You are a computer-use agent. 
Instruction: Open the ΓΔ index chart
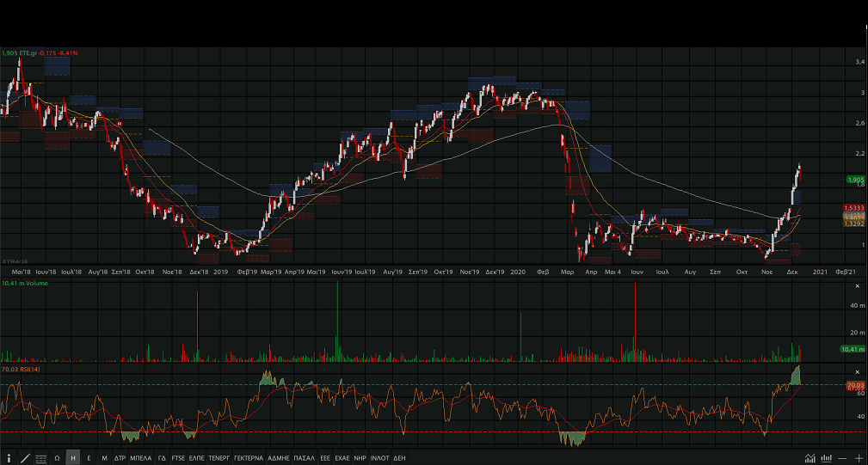162,458
